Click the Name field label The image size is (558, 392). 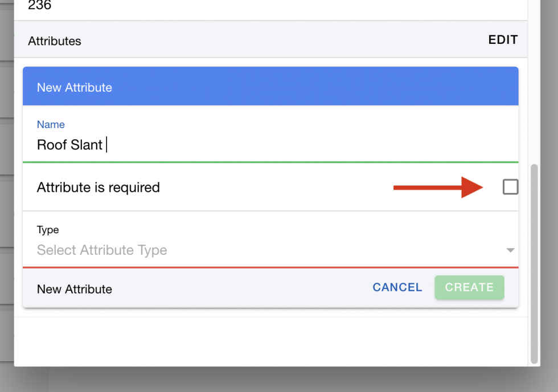51,125
